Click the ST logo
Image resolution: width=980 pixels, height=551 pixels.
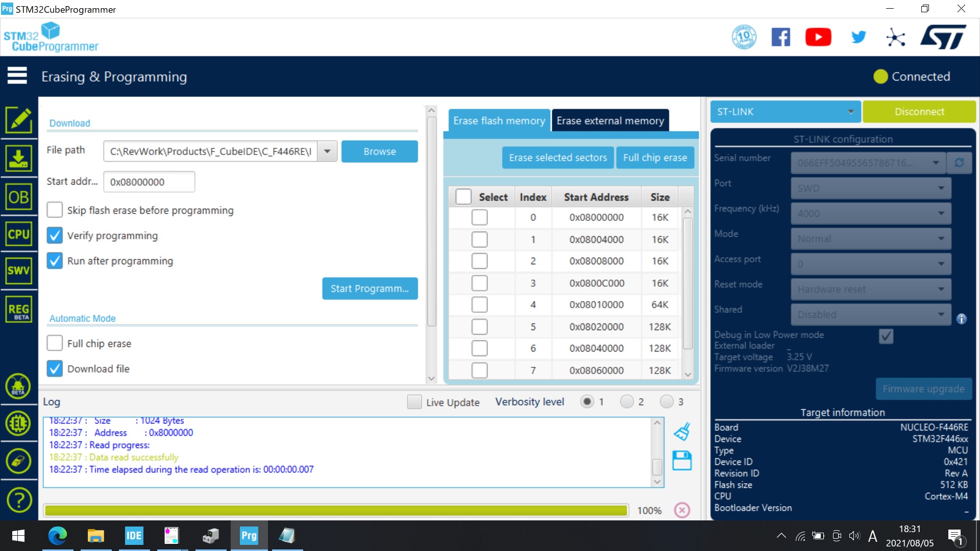point(943,37)
